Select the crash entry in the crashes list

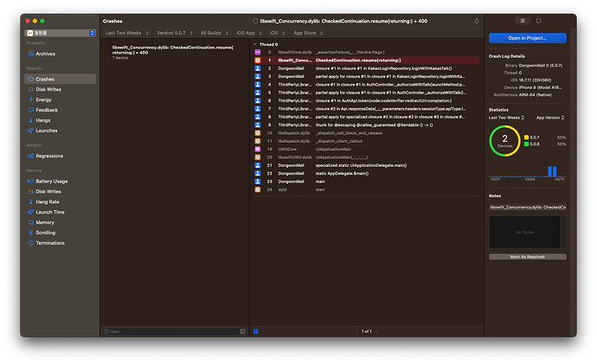coord(175,53)
